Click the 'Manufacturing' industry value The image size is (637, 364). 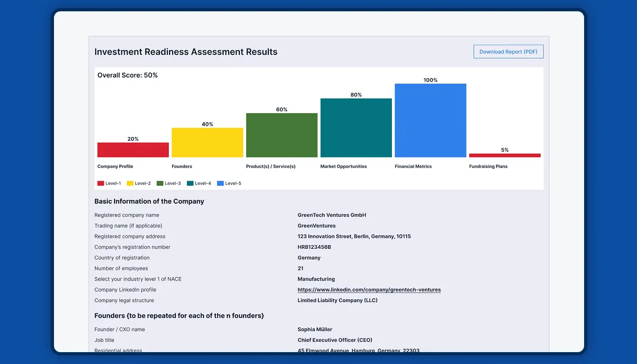[x=316, y=279]
